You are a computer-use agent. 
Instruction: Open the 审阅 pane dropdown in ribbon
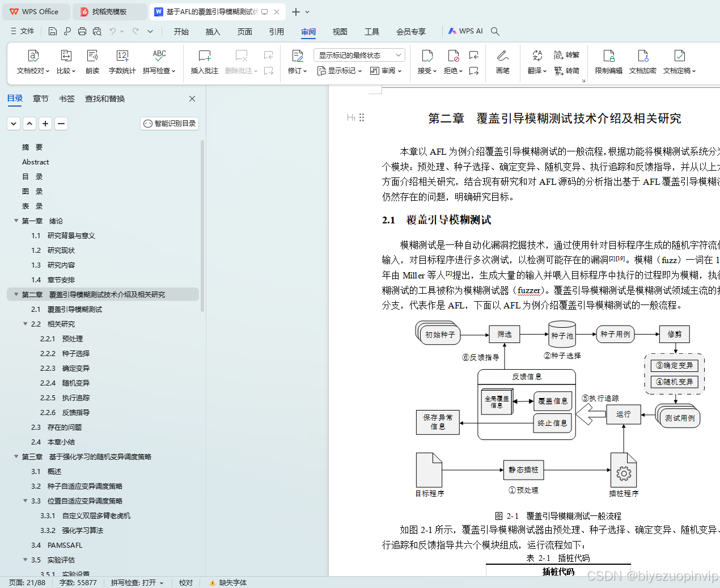click(386, 71)
